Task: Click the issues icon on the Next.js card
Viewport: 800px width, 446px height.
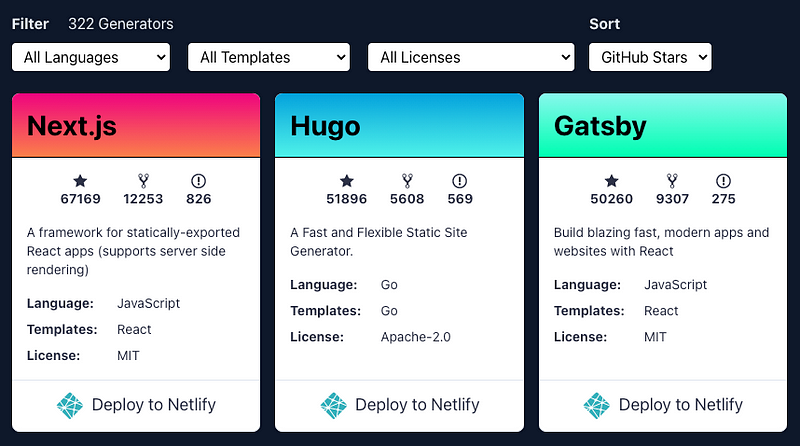Action: point(198,181)
